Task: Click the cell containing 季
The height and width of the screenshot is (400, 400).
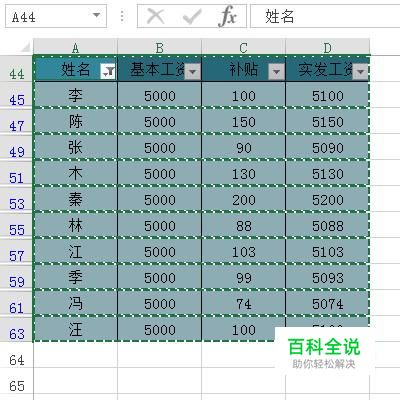Action: [x=76, y=277]
